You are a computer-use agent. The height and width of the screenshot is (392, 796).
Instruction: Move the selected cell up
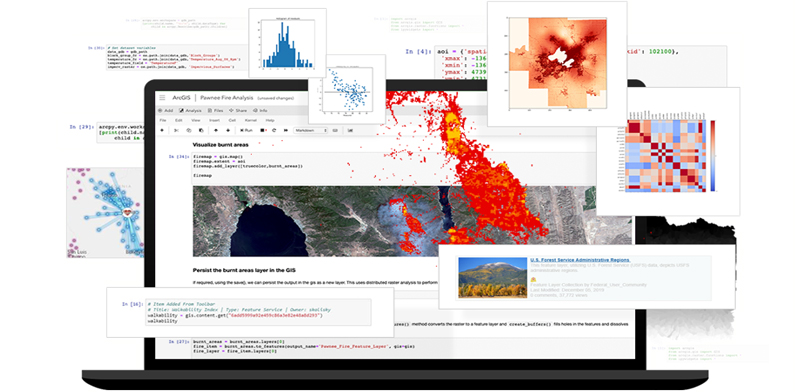pos(216,130)
